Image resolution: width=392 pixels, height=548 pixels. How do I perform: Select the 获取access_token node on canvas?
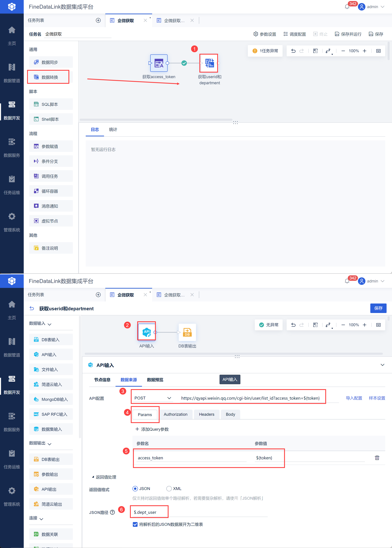(159, 63)
